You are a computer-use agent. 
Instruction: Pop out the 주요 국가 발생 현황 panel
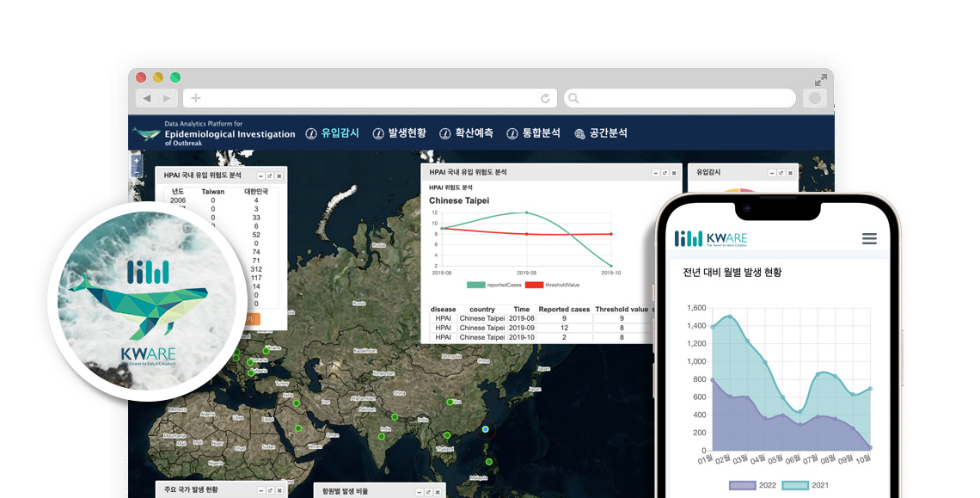[270, 490]
